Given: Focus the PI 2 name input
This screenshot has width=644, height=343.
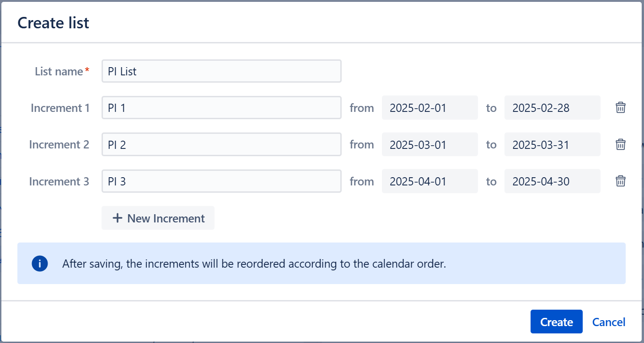Looking at the screenshot, I should point(221,145).
